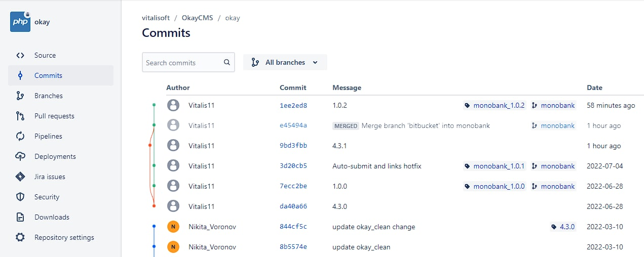
Task: Click the php okay repository logo
Action: [x=20, y=22]
